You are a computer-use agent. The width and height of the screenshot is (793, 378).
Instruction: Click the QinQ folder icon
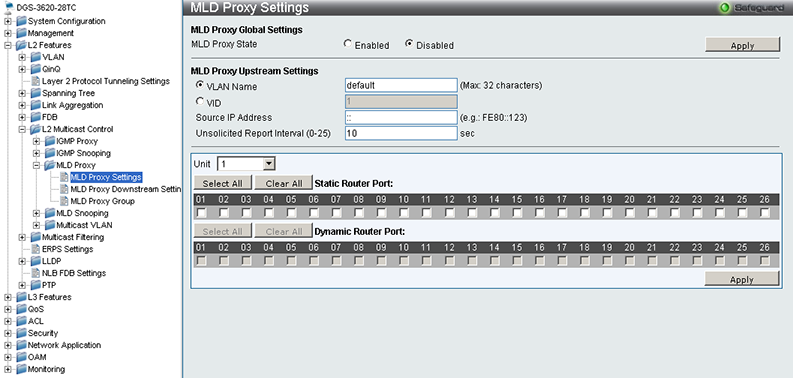pos(35,69)
